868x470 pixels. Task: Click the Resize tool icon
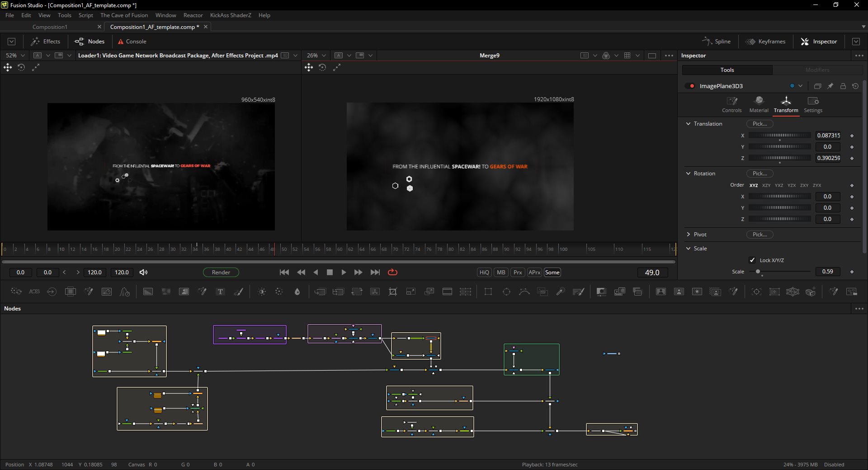(x=411, y=291)
